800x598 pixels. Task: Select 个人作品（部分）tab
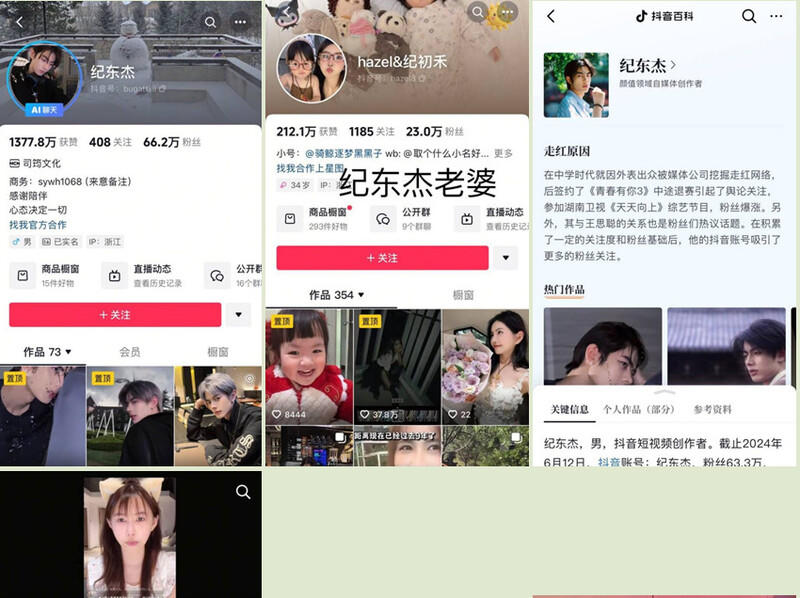tap(639, 409)
